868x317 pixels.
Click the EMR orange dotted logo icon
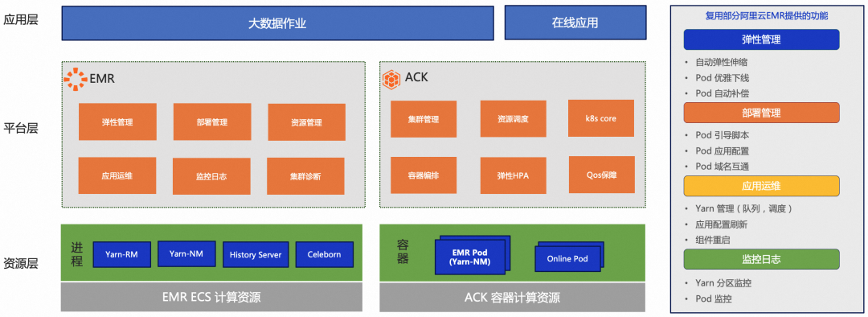pos(75,80)
